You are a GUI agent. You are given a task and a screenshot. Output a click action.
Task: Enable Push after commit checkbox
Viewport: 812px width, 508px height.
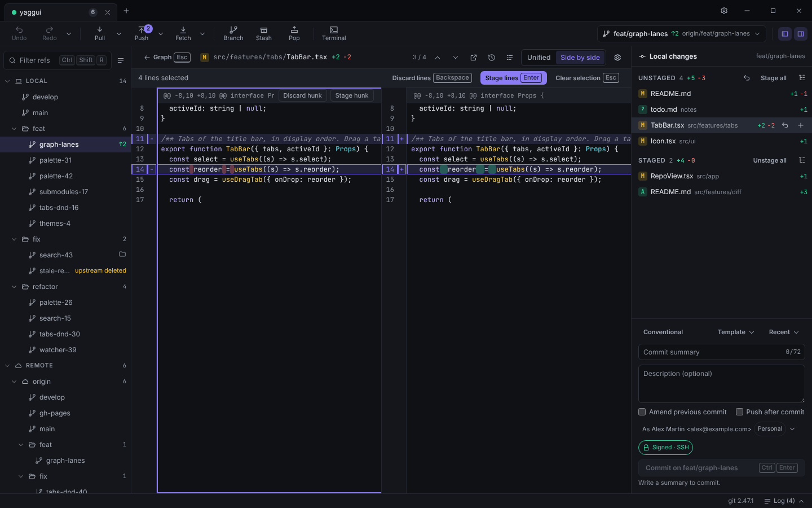(x=739, y=412)
